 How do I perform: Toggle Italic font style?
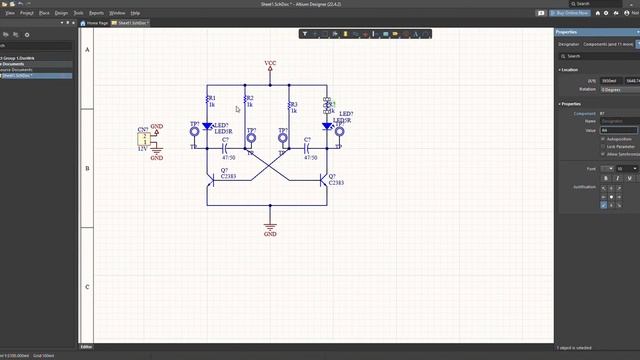(x=618, y=178)
